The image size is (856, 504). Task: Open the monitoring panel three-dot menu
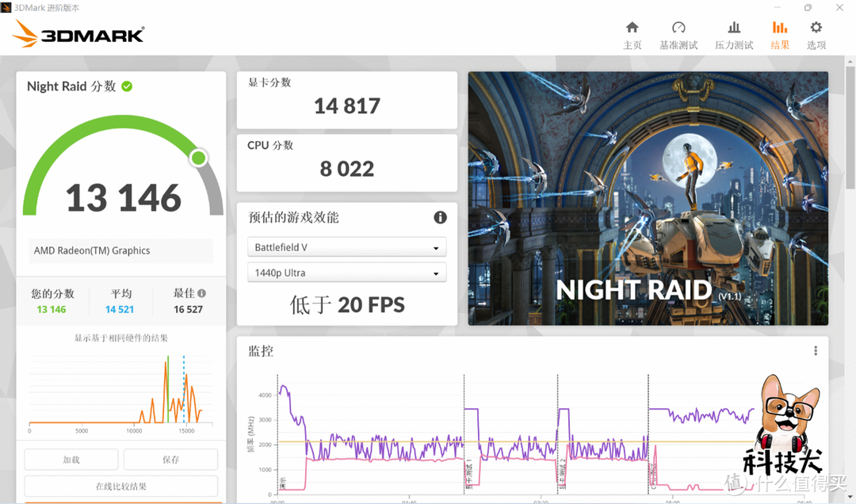[816, 350]
